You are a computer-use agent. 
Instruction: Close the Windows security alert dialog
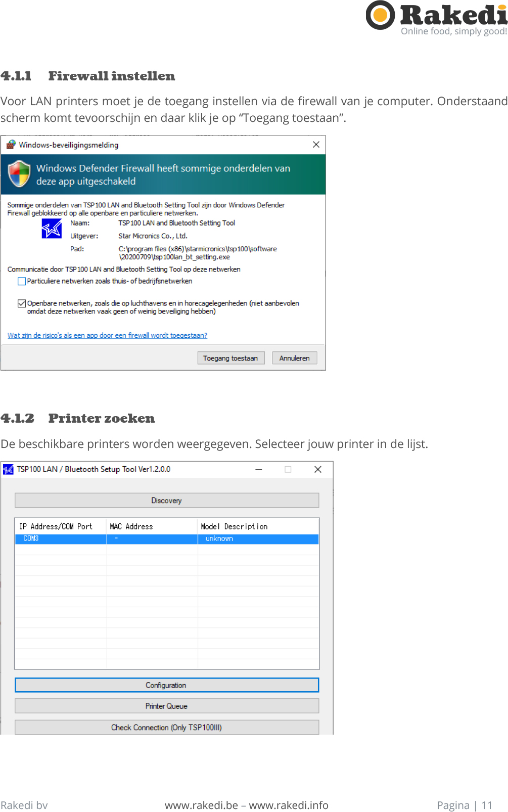316,145
